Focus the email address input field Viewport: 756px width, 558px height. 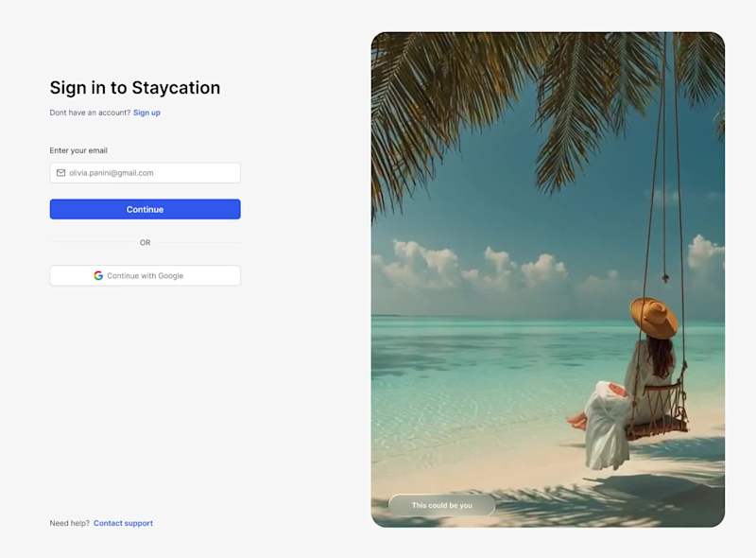[151, 173]
